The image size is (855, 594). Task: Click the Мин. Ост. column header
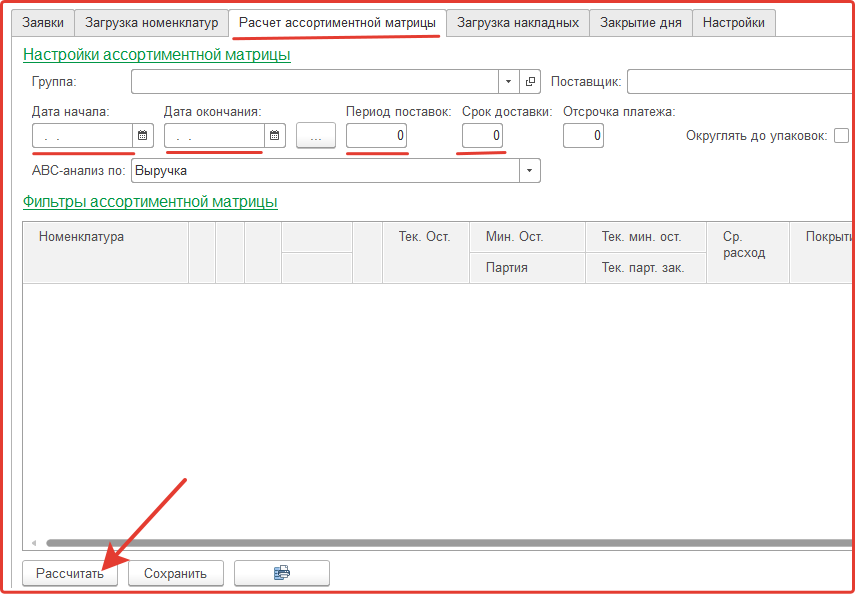pyautogui.click(x=527, y=237)
